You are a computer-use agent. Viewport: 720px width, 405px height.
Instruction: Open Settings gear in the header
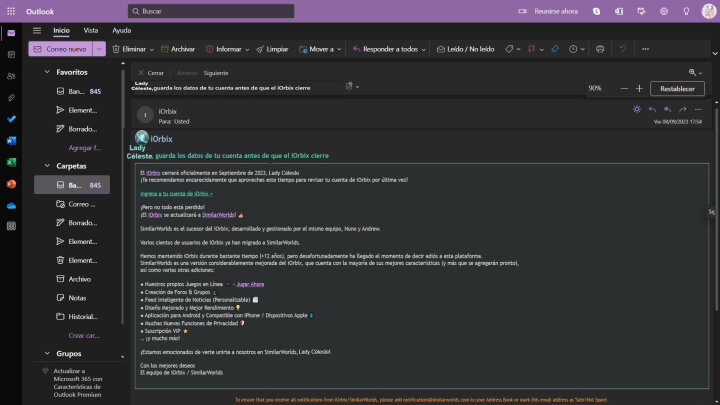pyautogui.click(x=664, y=11)
